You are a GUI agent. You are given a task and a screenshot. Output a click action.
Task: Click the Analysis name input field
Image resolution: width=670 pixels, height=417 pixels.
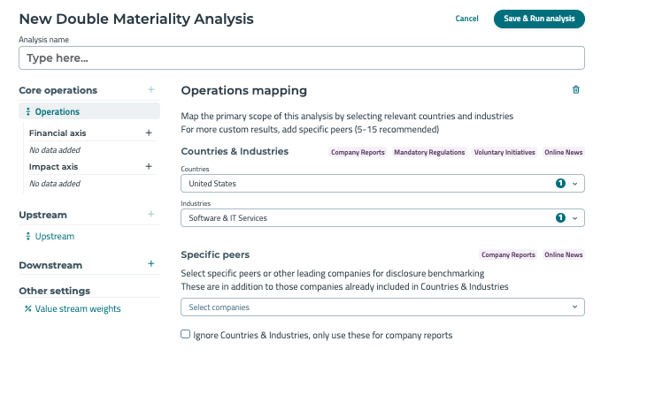pyautogui.click(x=301, y=58)
